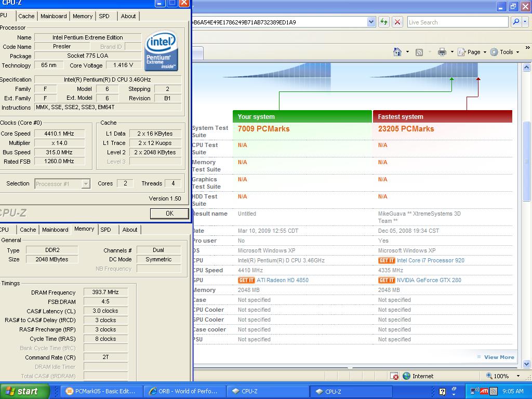Open About tab in lower CPU-Z window
This screenshot has width=532, height=399.
[130, 230]
